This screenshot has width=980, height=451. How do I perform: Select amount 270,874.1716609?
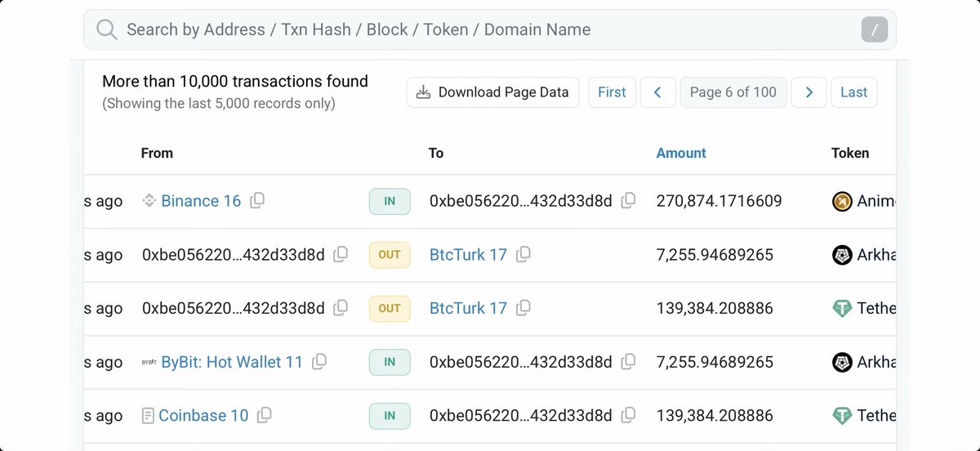point(719,201)
